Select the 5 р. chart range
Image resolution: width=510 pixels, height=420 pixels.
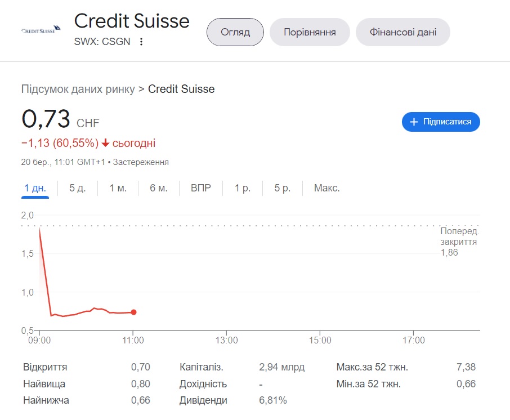[x=283, y=188]
